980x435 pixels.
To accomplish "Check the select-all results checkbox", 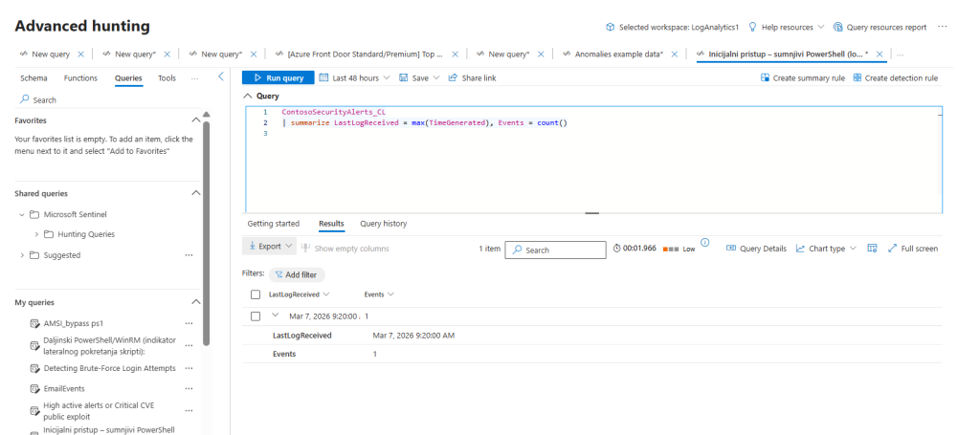I will tap(256, 294).
